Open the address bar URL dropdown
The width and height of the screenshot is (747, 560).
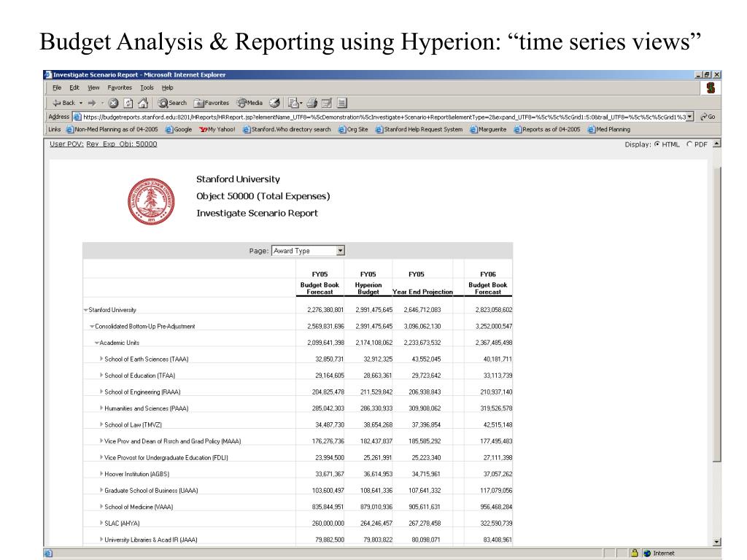(689, 117)
